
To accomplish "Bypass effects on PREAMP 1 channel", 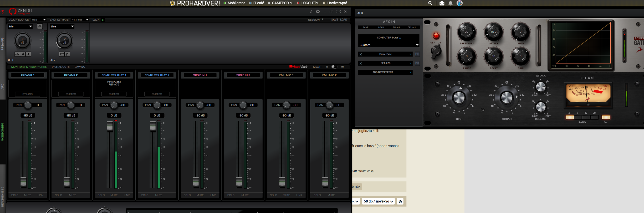I will (27, 94).
